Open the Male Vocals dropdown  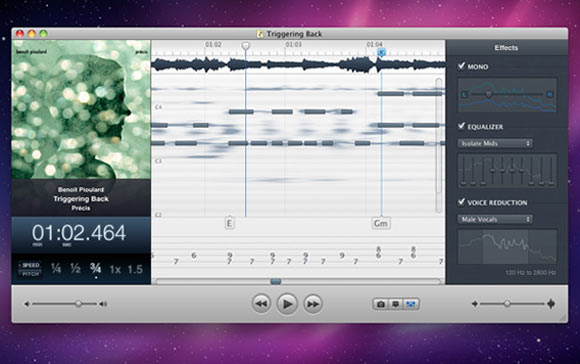(495, 219)
